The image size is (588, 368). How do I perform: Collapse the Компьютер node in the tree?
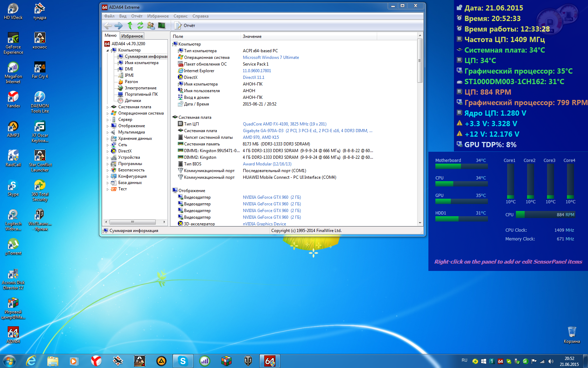(108, 50)
